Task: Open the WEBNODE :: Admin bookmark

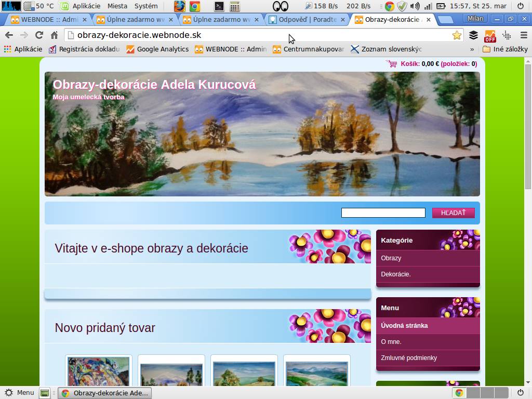Action: click(x=231, y=49)
